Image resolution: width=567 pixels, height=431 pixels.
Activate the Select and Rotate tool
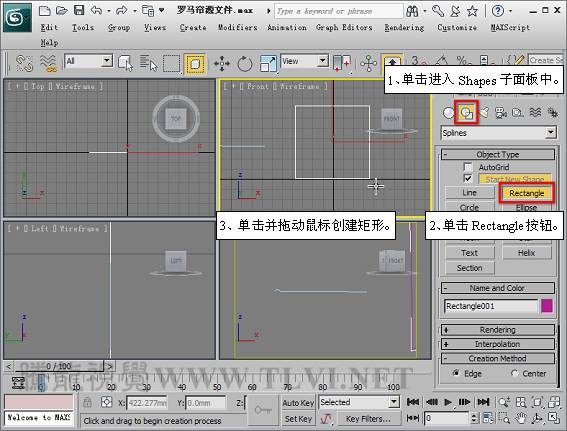(245, 64)
